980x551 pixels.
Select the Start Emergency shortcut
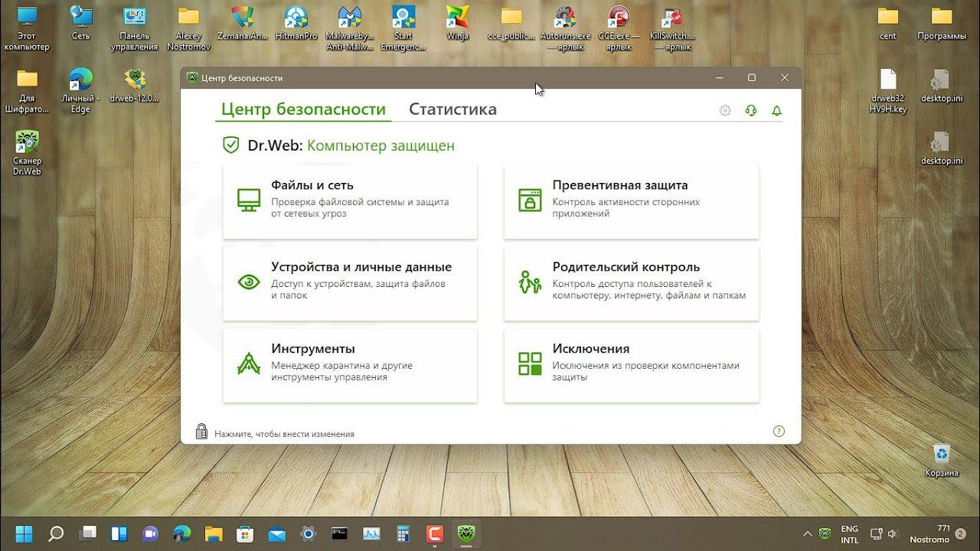tap(403, 28)
